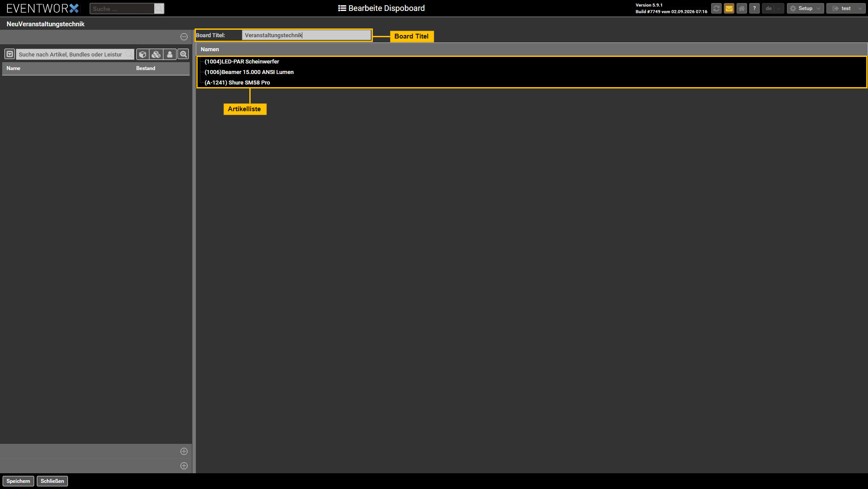Click the Speichern button
868x489 pixels.
pyautogui.click(x=18, y=481)
